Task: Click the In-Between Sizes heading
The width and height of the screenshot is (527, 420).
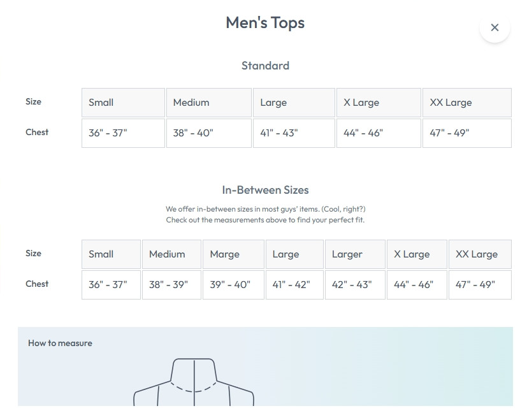Action: point(265,190)
